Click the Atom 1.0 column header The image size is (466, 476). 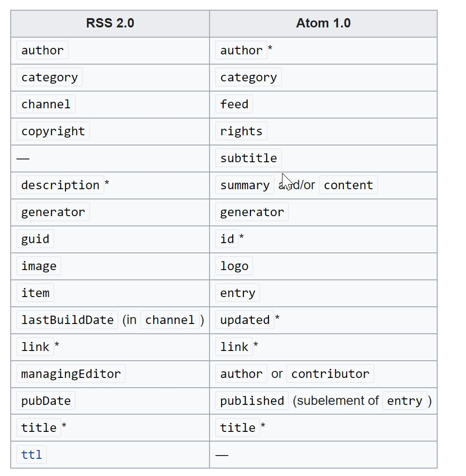pos(323,23)
